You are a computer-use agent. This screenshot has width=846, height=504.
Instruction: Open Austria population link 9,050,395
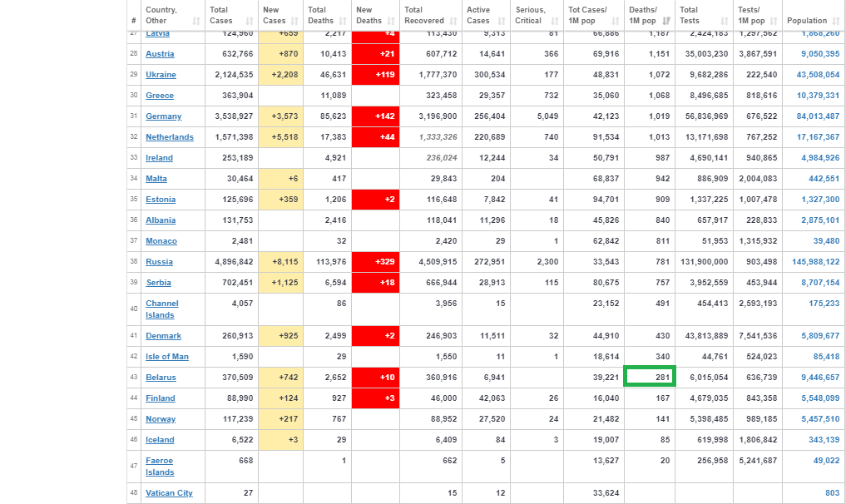820,54
